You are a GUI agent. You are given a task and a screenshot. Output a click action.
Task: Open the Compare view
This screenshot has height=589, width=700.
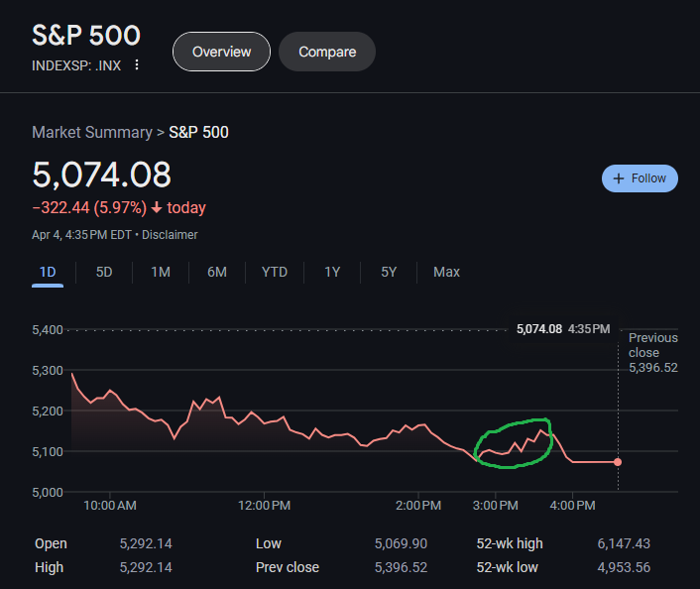point(327,52)
